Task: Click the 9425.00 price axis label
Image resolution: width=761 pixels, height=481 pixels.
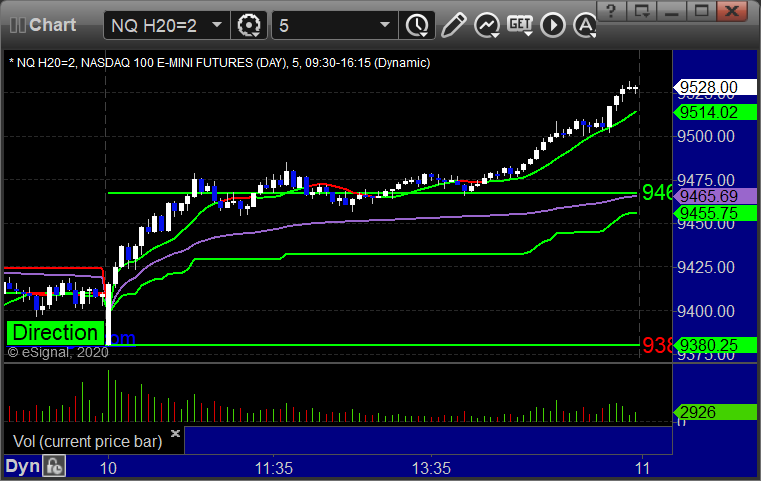Action: click(x=706, y=267)
